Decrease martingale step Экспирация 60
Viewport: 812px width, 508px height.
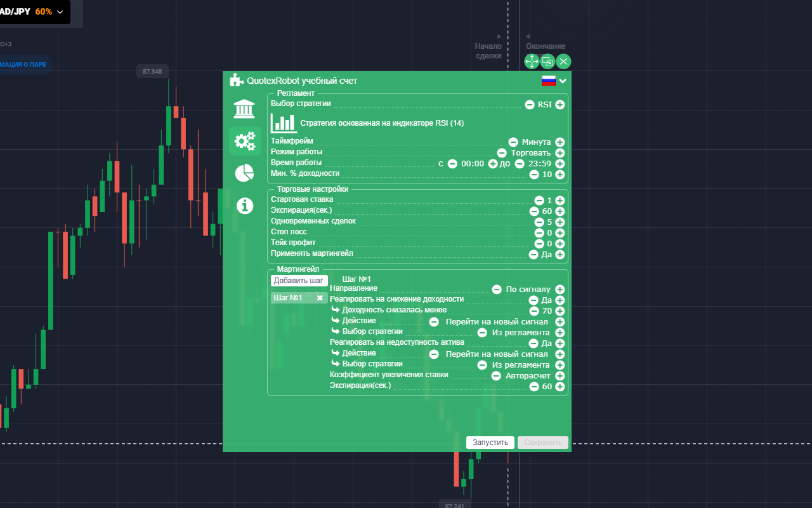coord(534,387)
